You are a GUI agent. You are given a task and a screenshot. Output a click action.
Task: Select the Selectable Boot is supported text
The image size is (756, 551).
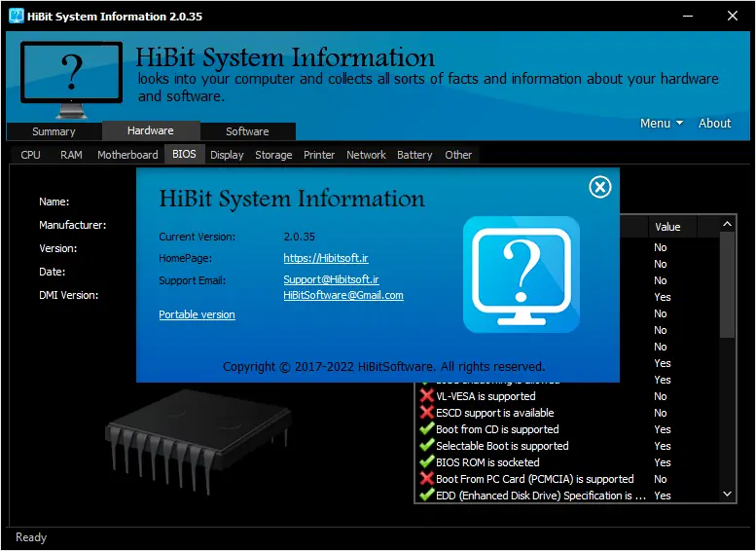click(502, 445)
